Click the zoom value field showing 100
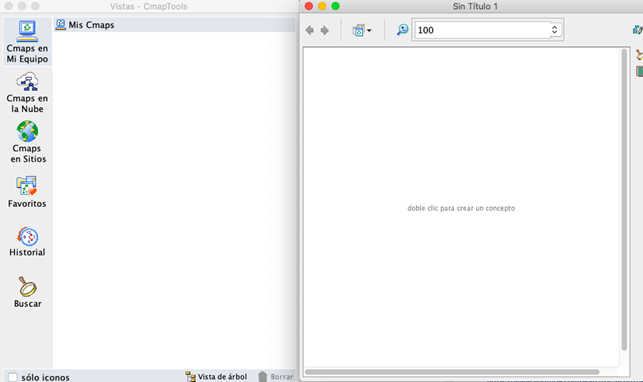Viewport: 643px width, 382px height. coord(482,30)
